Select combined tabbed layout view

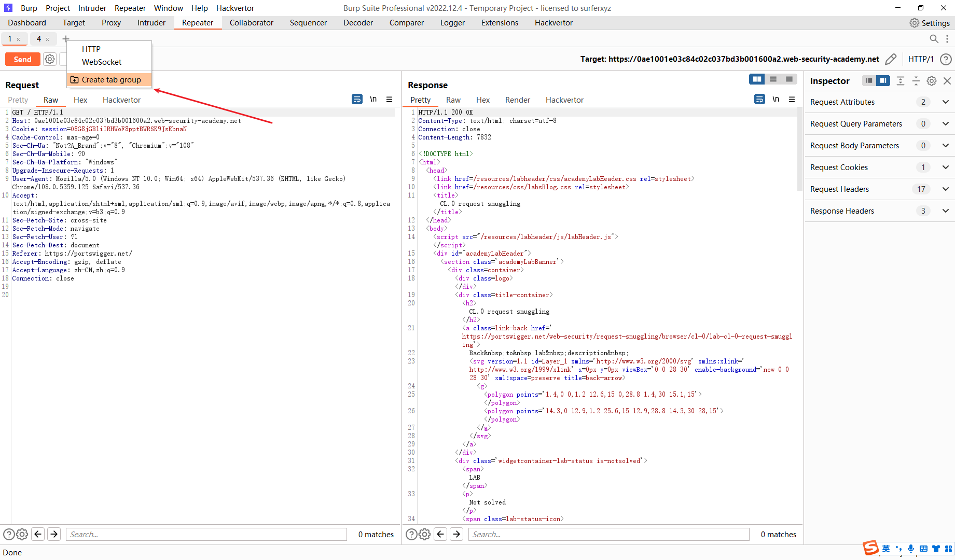pyautogui.click(x=789, y=79)
